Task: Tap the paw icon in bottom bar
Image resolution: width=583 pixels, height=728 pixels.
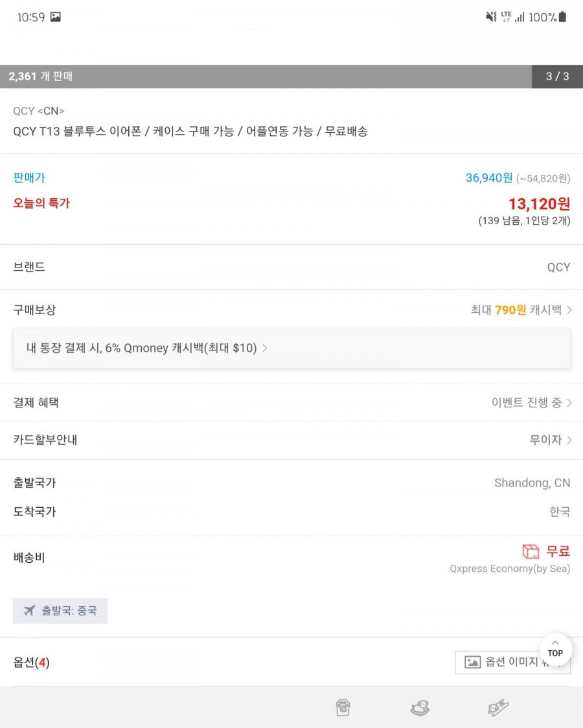Action: [x=343, y=707]
